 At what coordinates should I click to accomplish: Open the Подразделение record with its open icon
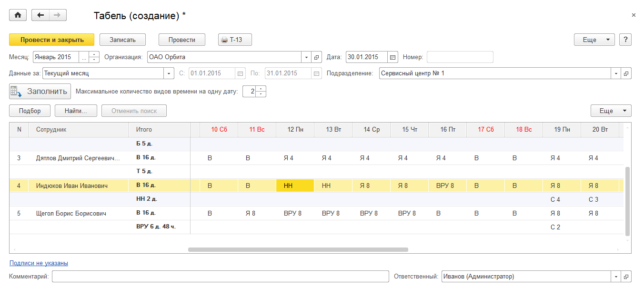click(x=626, y=73)
